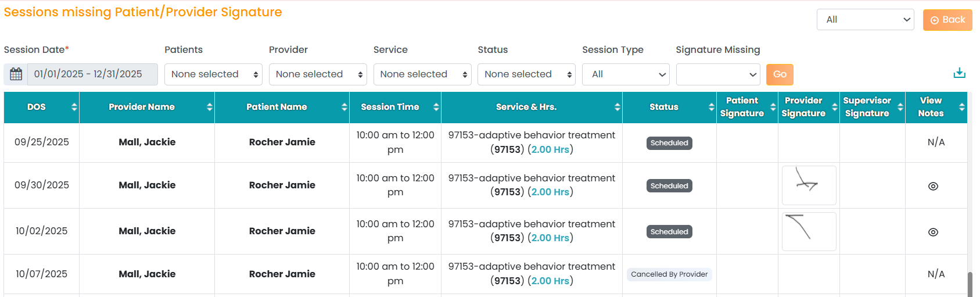Open provider signature thumbnail for 09/30/2025

point(809,185)
